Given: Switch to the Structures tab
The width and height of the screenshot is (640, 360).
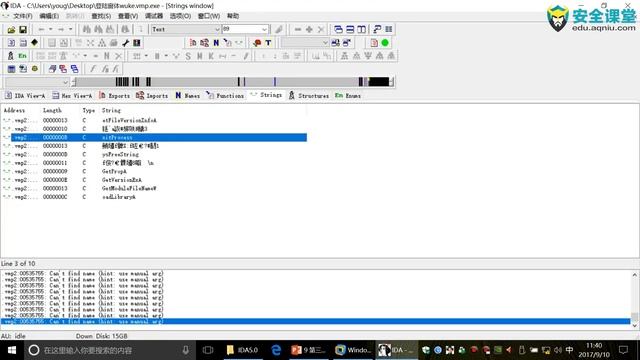Looking at the screenshot, I should [x=309, y=96].
